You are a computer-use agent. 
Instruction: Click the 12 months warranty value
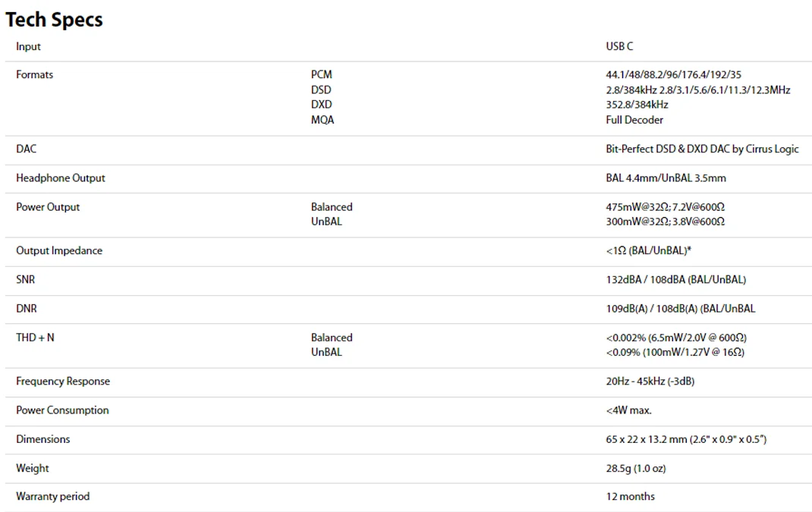tap(630, 497)
